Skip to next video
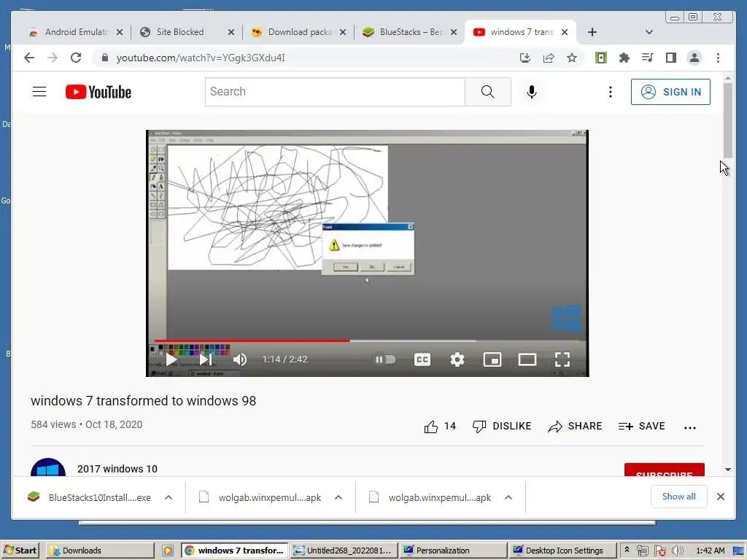The width and height of the screenshot is (747, 560). (205, 359)
